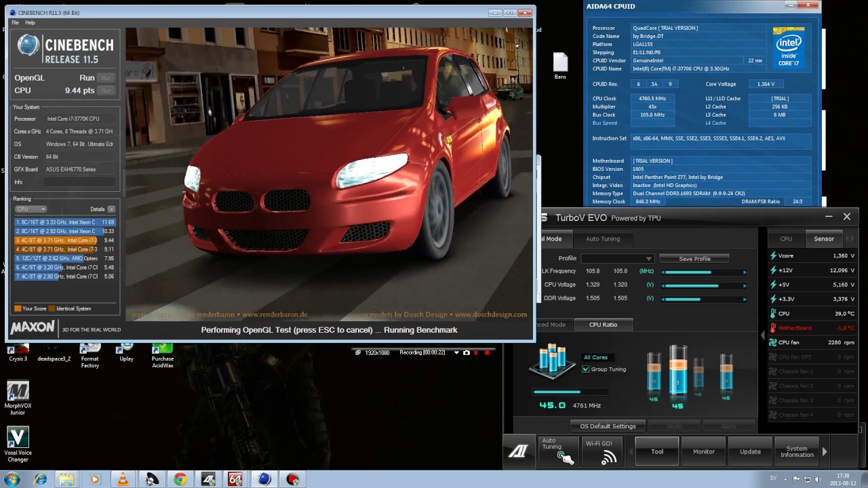Screen dimensions: 868x488
Task: Open the Help menu in Cinebench
Action: click(x=30, y=22)
